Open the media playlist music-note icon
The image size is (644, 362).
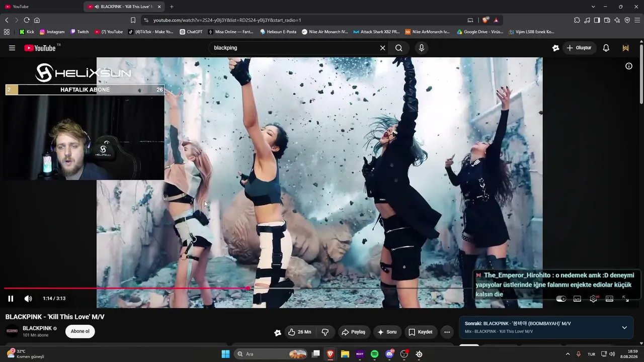tap(587, 20)
